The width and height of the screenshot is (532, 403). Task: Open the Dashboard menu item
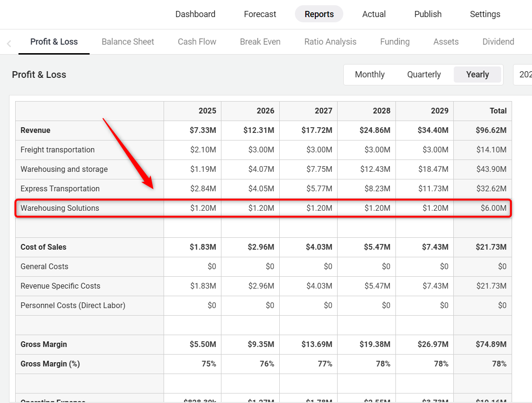tap(195, 14)
